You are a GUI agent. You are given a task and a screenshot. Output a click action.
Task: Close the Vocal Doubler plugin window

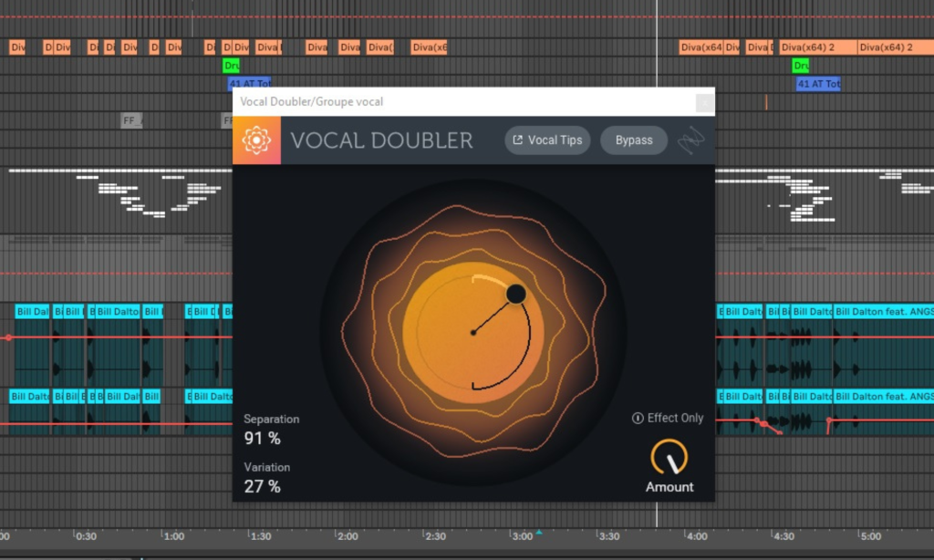click(704, 102)
